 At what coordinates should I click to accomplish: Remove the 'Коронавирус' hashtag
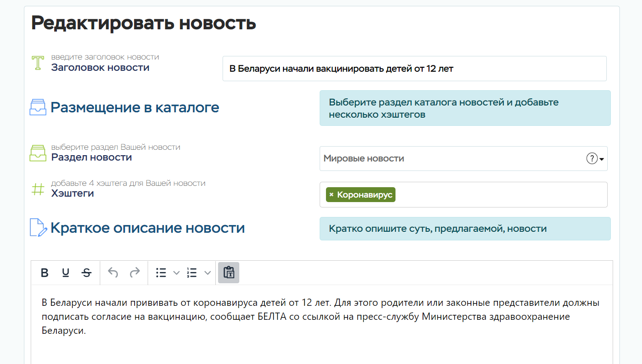point(331,195)
